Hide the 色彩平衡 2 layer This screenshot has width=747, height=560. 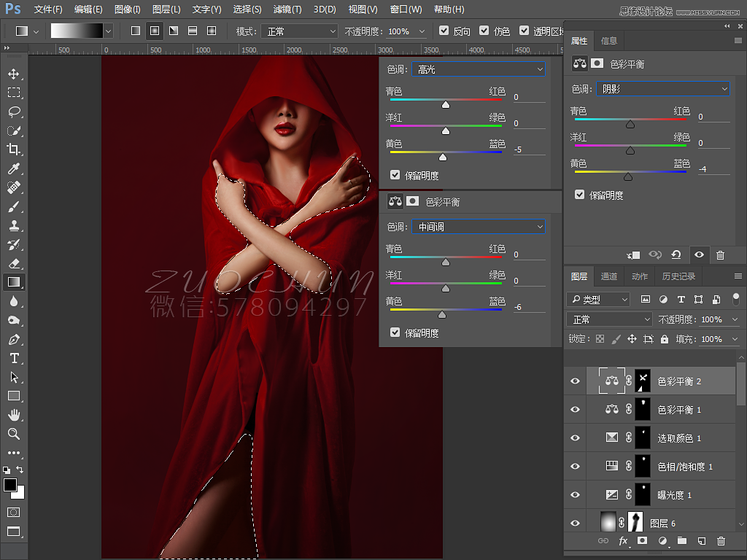(x=575, y=381)
